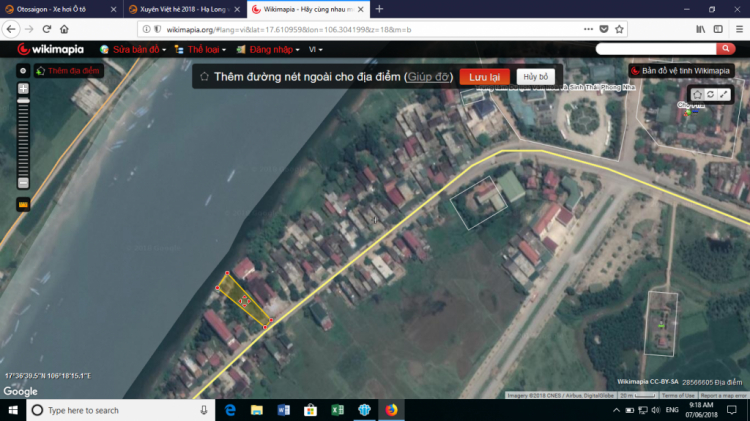
Task: Click the Wikimapia logo
Action: [x=50, y=49]
